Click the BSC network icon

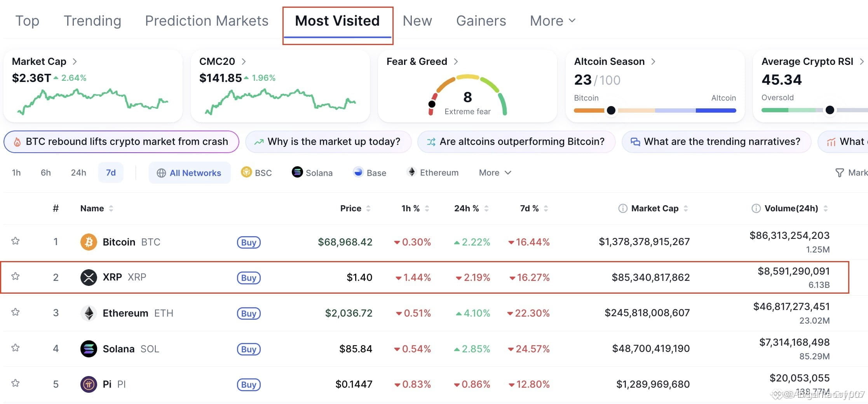[x=246, y=172]
